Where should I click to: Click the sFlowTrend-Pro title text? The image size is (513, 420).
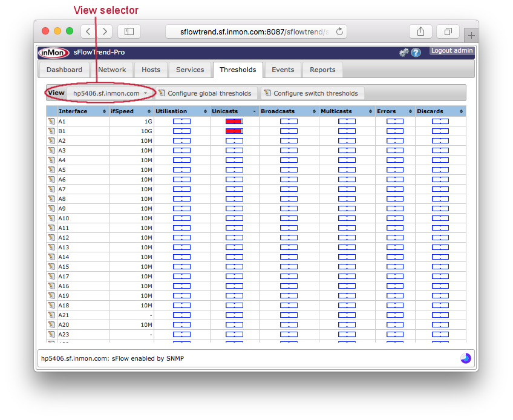(99, 53)
